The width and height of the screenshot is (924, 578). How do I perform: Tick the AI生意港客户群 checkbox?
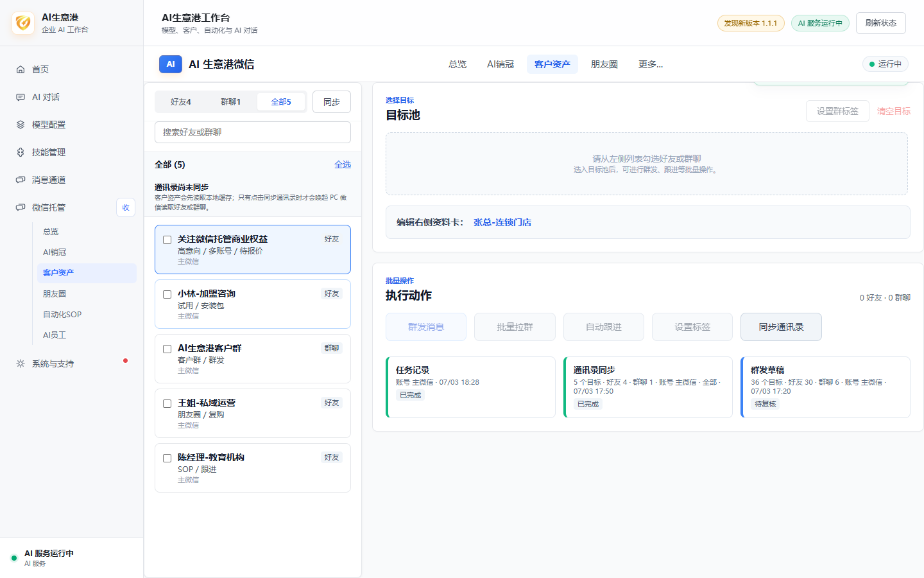point(167,349)
